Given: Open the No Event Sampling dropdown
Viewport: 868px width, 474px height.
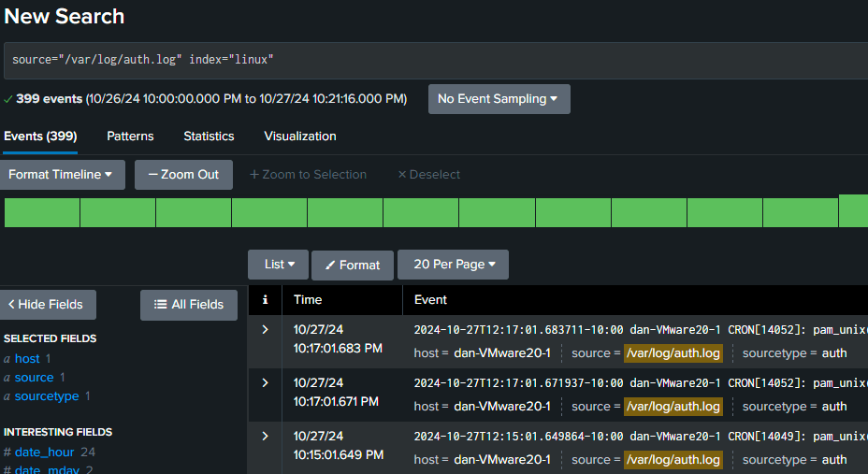Looking at the screenshot, I should click(499, 99).
